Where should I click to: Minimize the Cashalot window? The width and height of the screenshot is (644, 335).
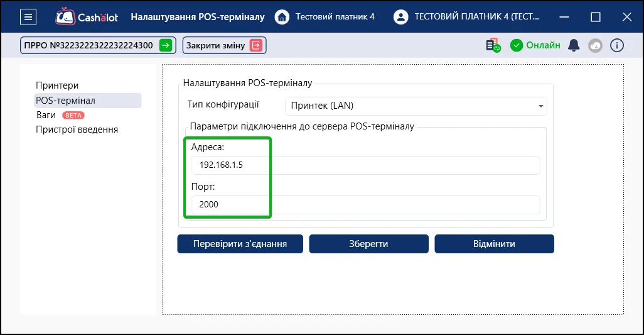tap(564, 17)
